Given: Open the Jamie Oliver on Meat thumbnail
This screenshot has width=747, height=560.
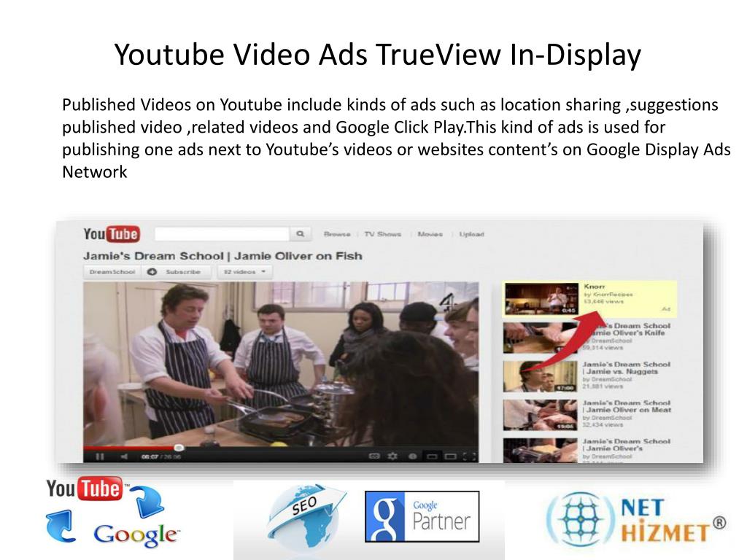Looking at the screenshot, I should click(541, 415).
